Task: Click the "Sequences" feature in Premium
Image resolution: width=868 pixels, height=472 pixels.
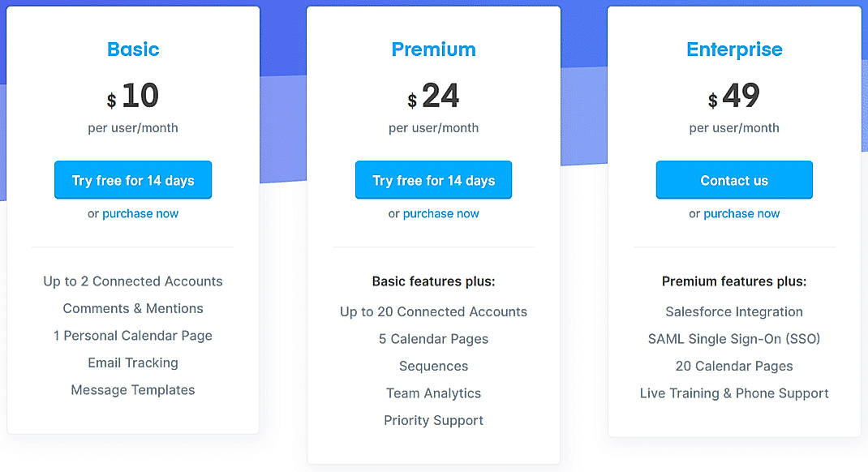Action: pos(433,366)
